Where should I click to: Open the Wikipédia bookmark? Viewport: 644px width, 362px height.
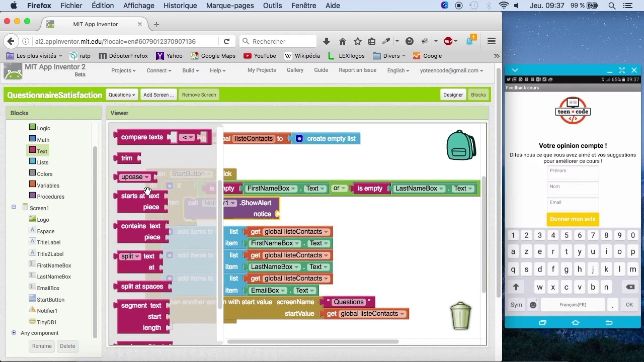tap(302, 56)
